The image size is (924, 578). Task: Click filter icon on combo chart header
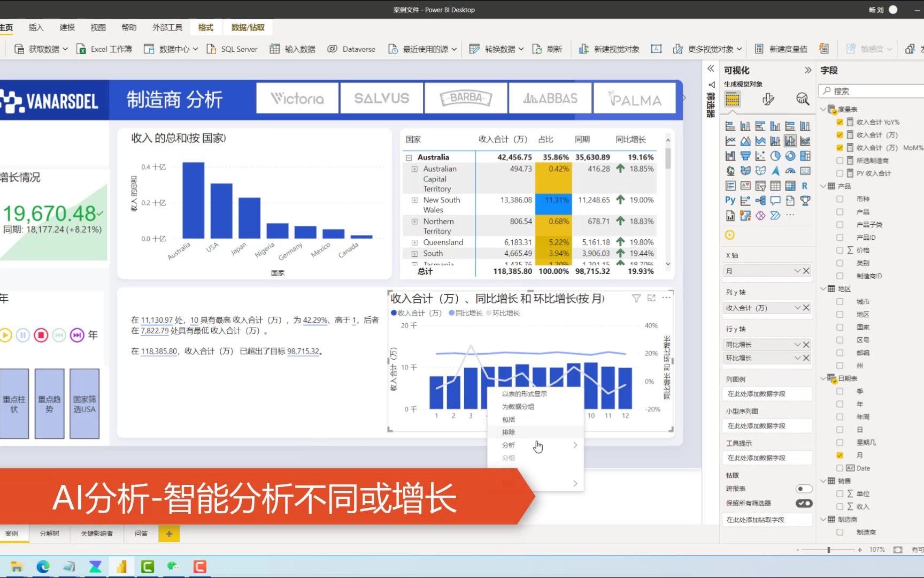click(x=636, y=299)
